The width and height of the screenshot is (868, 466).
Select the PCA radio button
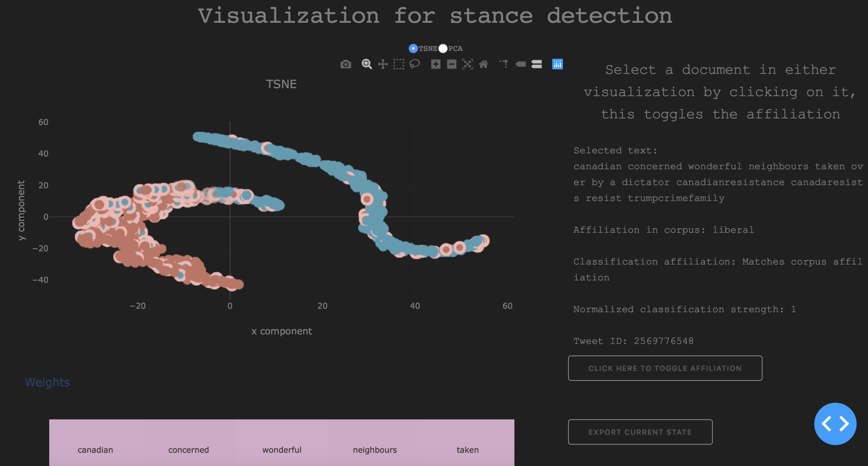443,49
